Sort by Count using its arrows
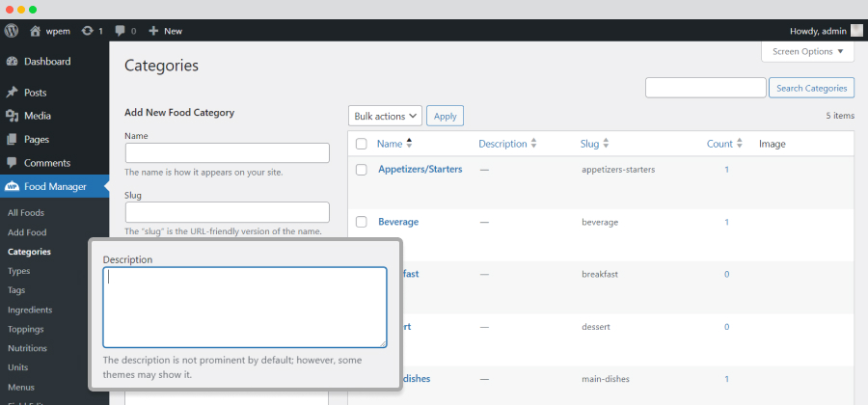The image size is (868, 405). pyautogui.click(x=739, y=144)
